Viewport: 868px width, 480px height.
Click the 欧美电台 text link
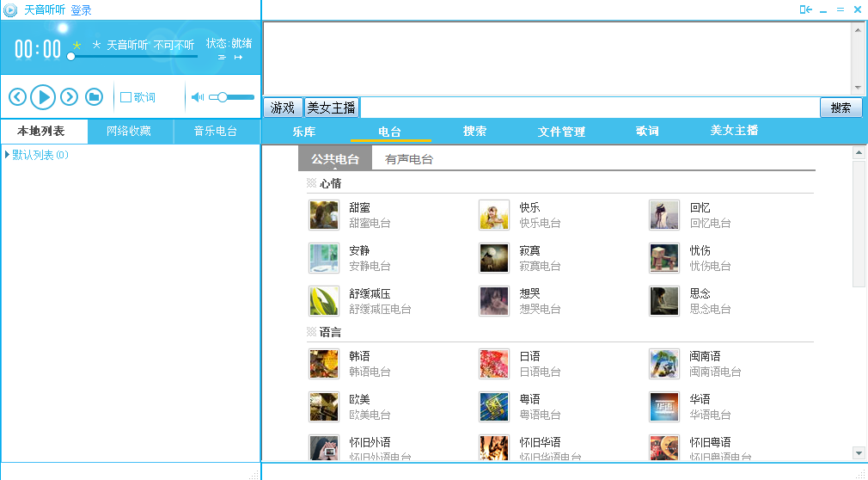point(370,415)
